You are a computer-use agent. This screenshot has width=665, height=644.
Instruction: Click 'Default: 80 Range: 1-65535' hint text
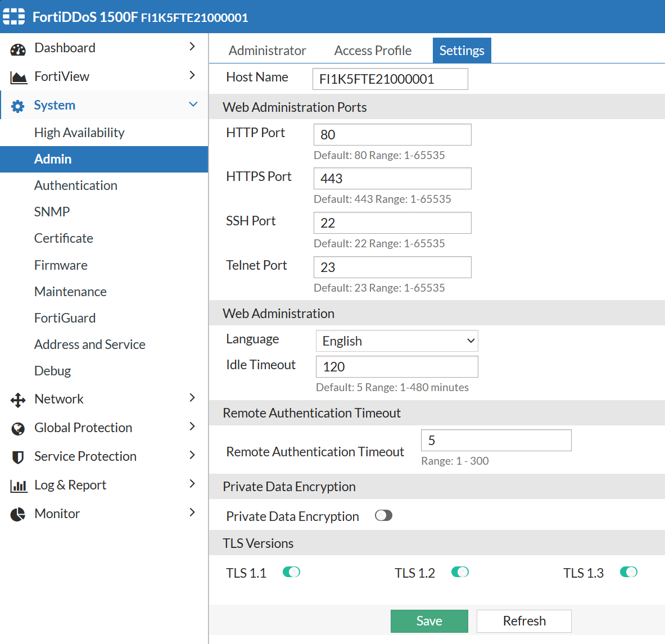[x=379, y=155]
